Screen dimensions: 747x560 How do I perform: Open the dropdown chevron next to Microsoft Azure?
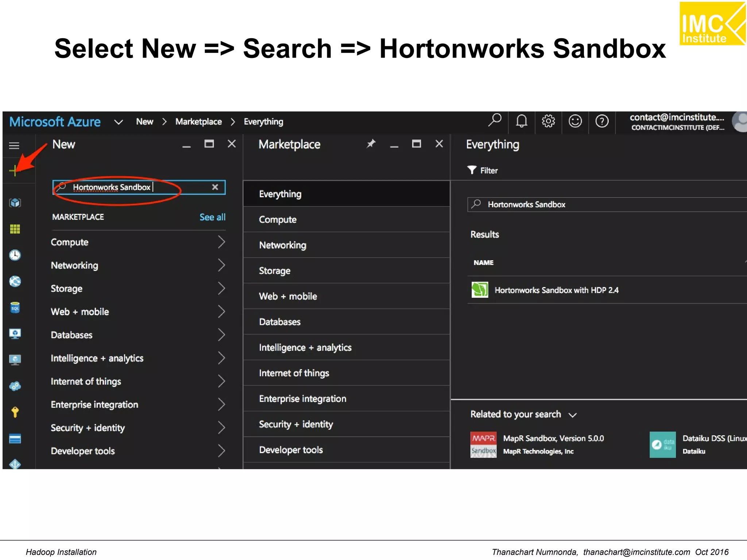[x=118, y=122]
